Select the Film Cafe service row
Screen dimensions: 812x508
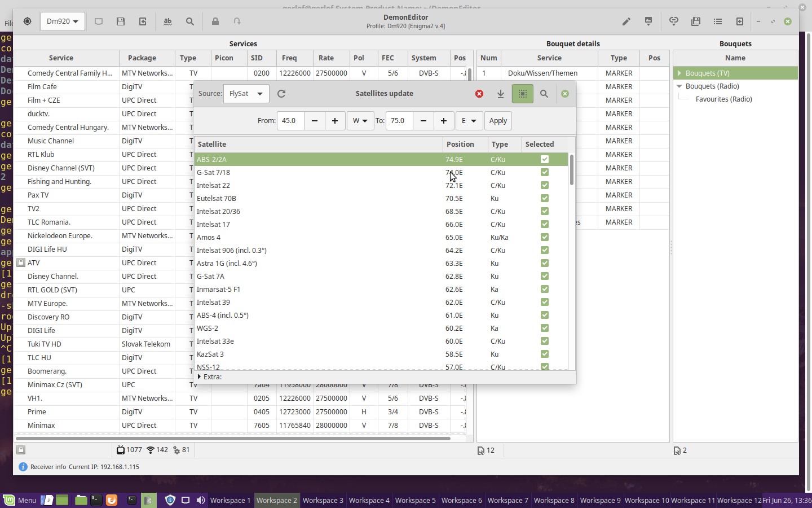click(x=103, y=86)
